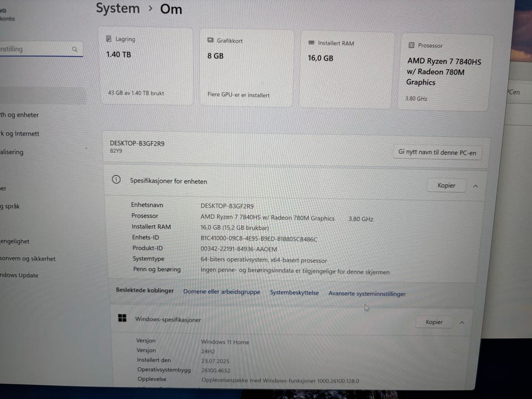Open Avanserte systeminnstillinger link
Image resolution: width=532 pixels, height=399 pixels.
point(367,294)
